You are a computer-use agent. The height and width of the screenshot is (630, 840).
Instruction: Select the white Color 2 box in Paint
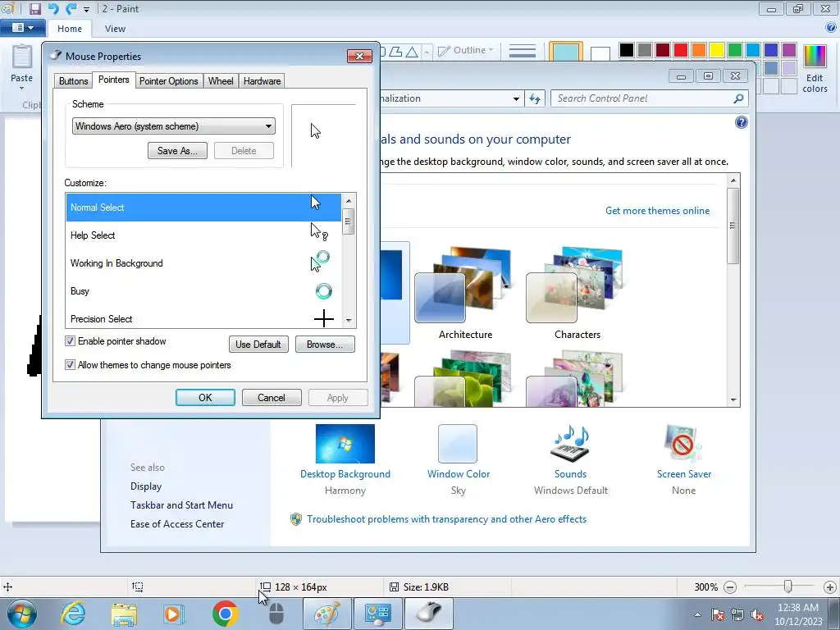tap(600, 53)
